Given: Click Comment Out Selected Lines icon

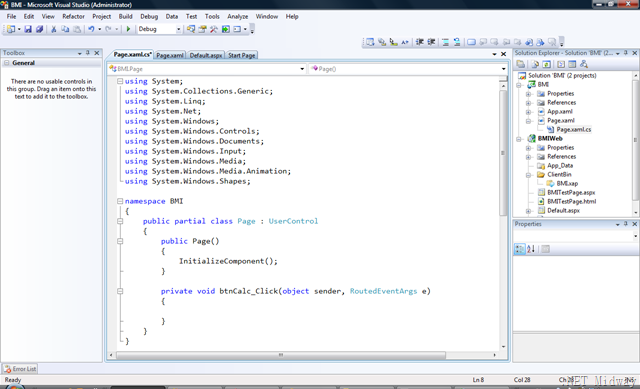Looking at the screenshot, I should coord(445,42).
